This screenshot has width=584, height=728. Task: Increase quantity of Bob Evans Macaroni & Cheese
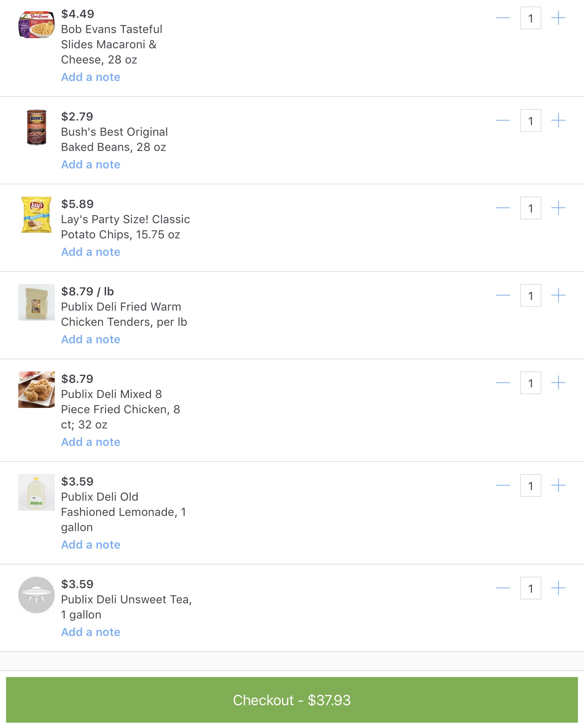tap(558, 18)
